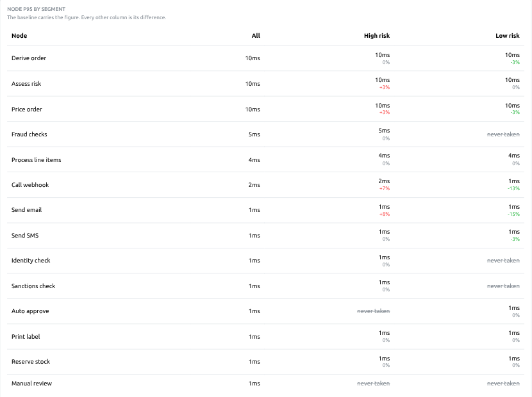Select the Print label node row
Viewport: 532px width, 397px height.
(265, 337)
